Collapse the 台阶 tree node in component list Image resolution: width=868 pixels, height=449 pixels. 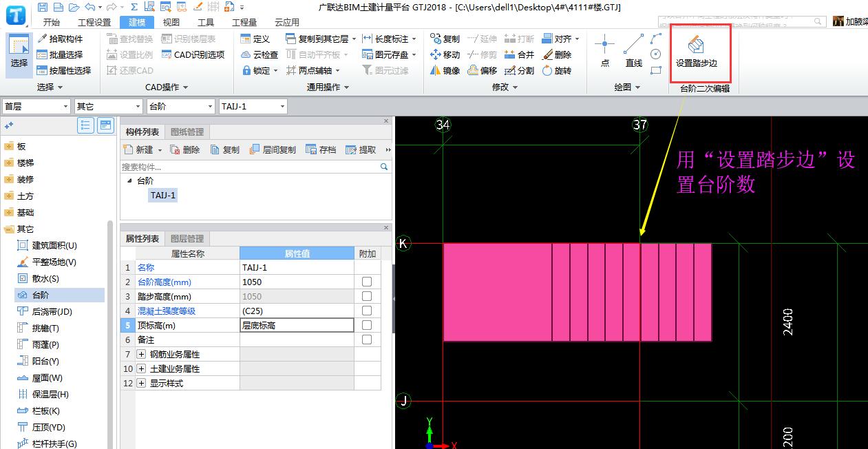[129, 181]
